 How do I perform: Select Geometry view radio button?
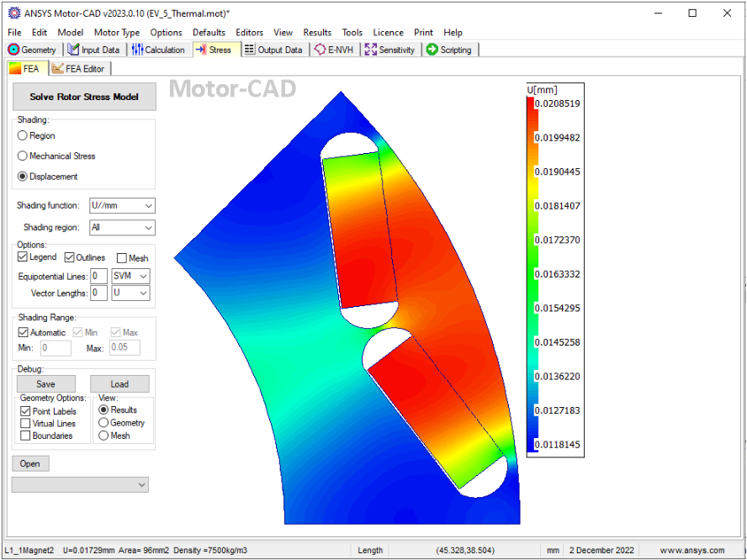(103, 422)
